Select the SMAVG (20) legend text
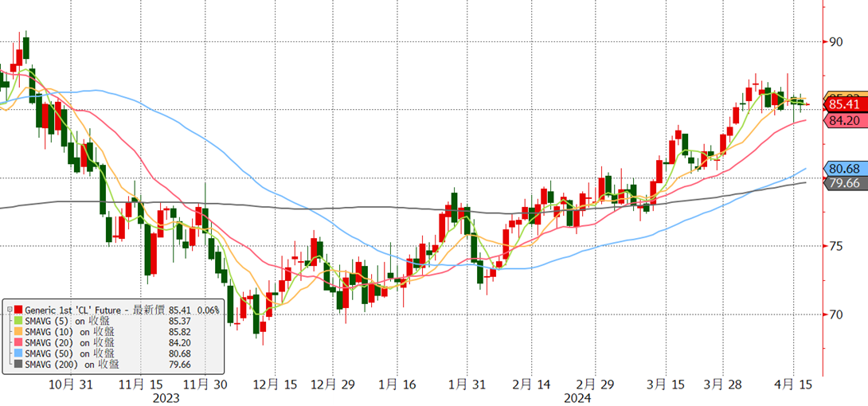 pyautogui.click(x=50, y=342)
